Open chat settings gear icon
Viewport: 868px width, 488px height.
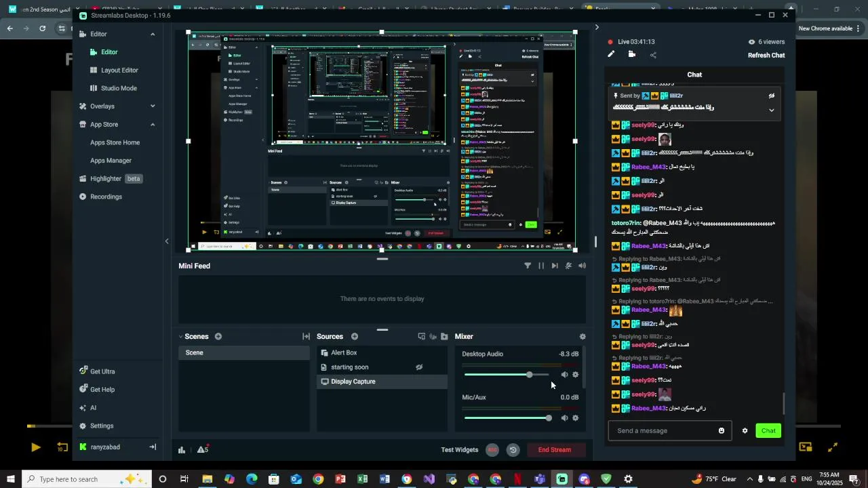tap(745, 431)
